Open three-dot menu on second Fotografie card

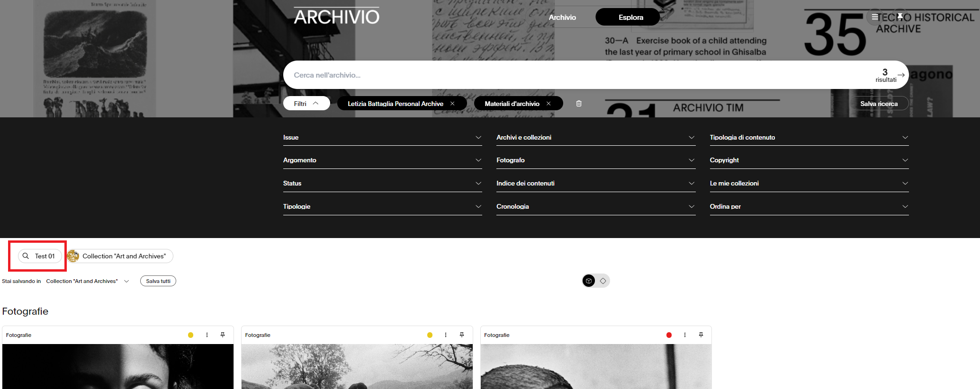point(446,335)
